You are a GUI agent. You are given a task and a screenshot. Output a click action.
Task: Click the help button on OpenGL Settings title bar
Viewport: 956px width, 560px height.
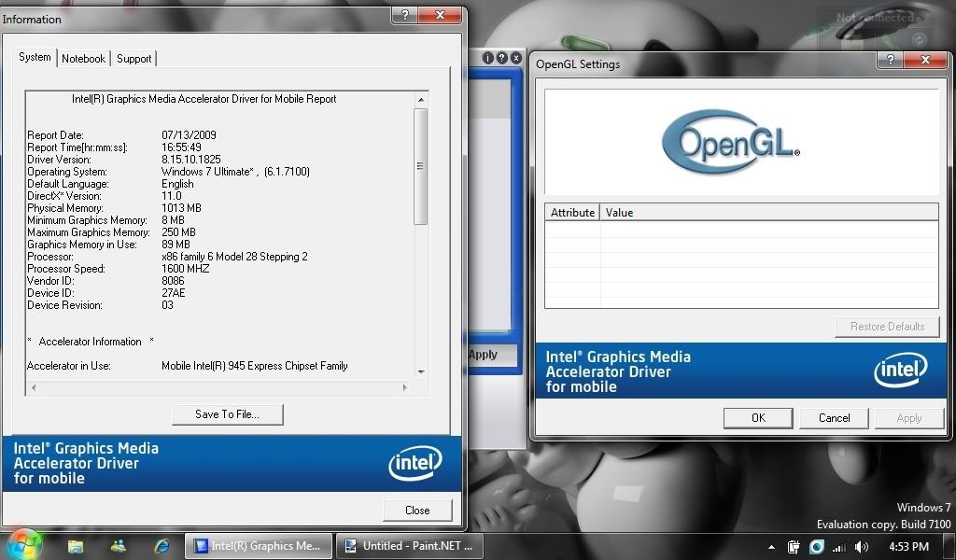pyautogui.click(x=891, y=60)
